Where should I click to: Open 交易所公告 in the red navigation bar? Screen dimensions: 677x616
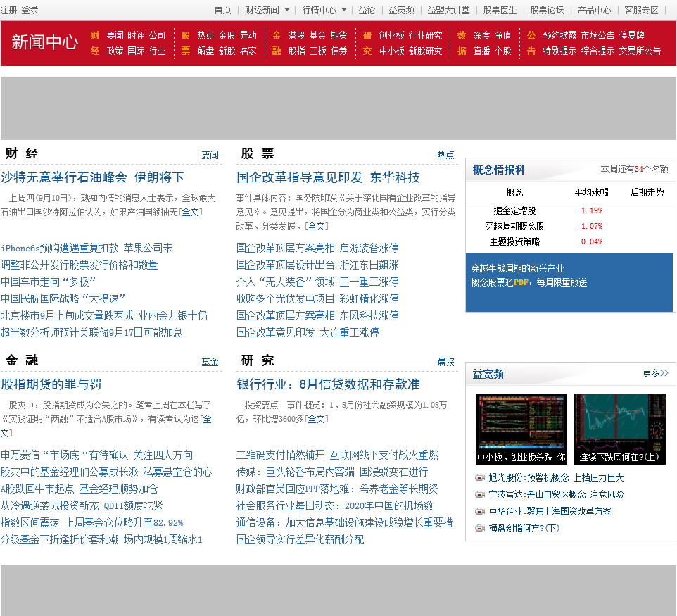[x=640, y=51]
